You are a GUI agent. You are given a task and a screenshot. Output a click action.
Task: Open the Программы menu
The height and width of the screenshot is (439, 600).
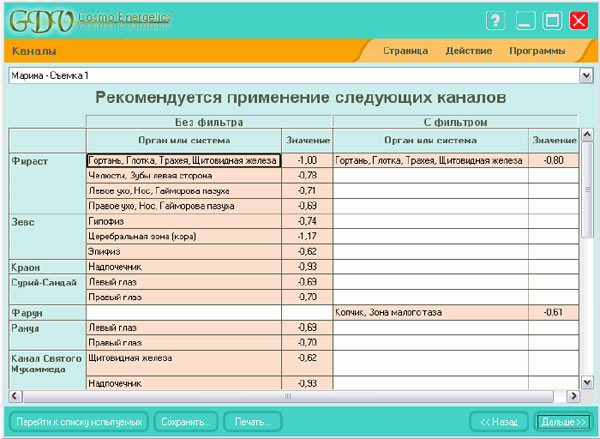(x=537, y=51)
